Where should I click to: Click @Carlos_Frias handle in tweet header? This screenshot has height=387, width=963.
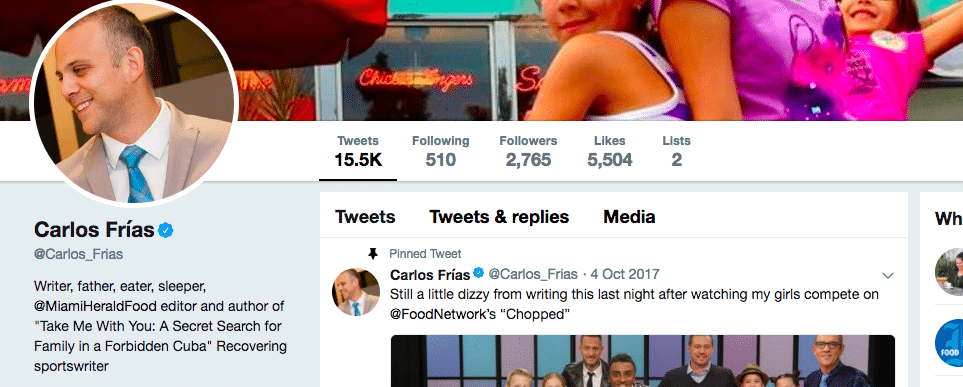coord(533,274)
